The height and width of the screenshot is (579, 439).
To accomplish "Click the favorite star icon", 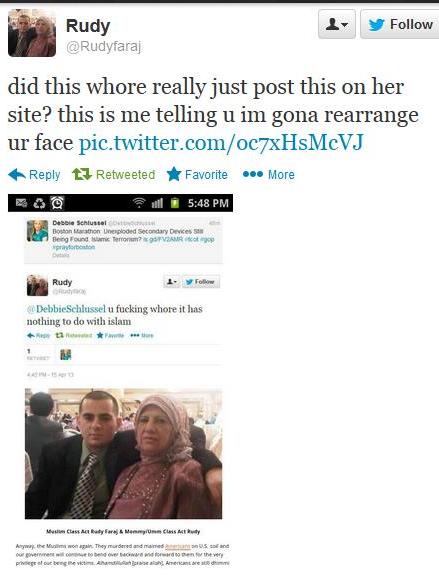I will coord(174,174).
